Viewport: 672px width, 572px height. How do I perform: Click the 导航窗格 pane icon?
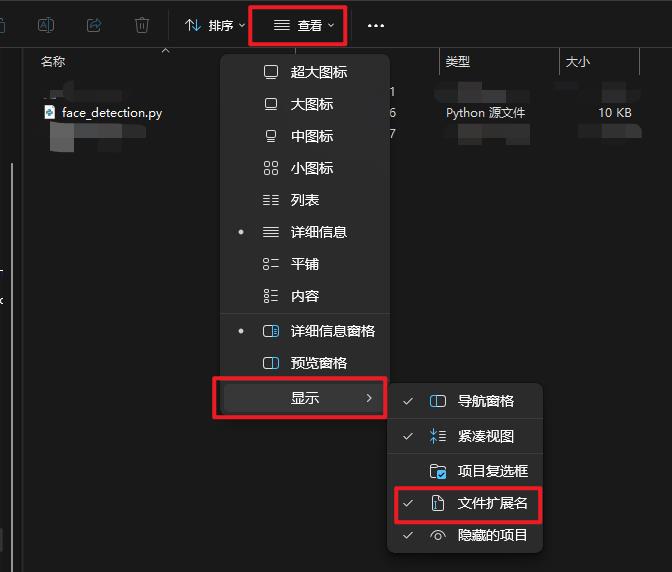(438, 401)
